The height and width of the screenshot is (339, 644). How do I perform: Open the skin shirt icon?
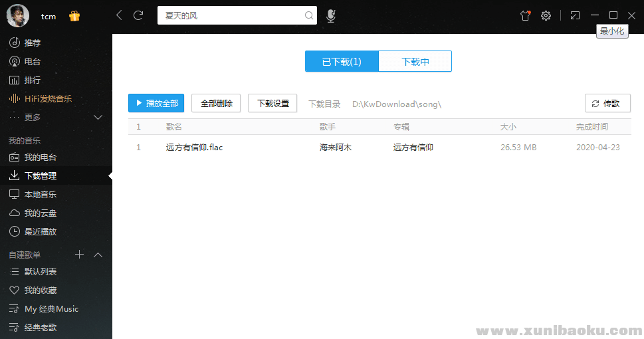pos(526,15)
